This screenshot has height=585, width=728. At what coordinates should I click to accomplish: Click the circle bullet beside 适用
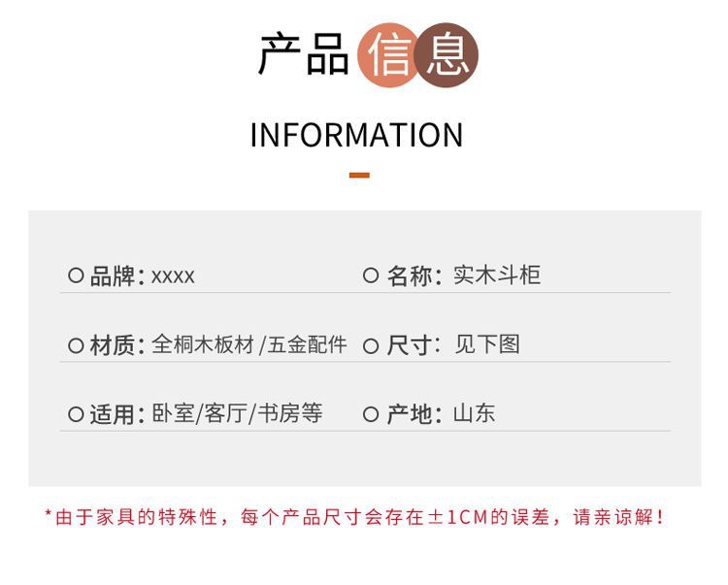tap(76, 414)
